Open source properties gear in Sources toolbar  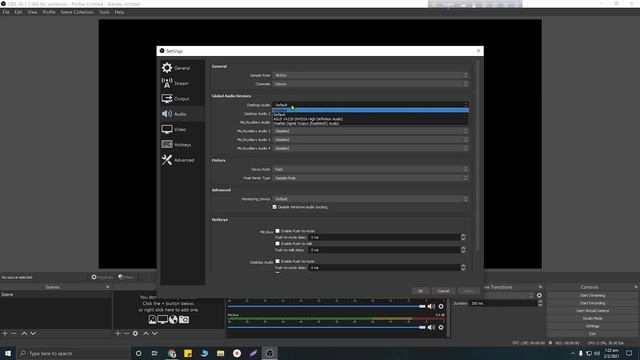coord(136,333)
